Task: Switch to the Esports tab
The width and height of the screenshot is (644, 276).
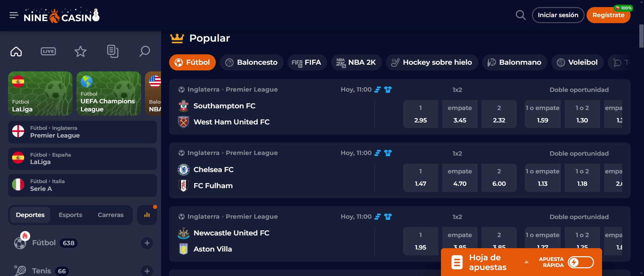Action: (70, 215)
